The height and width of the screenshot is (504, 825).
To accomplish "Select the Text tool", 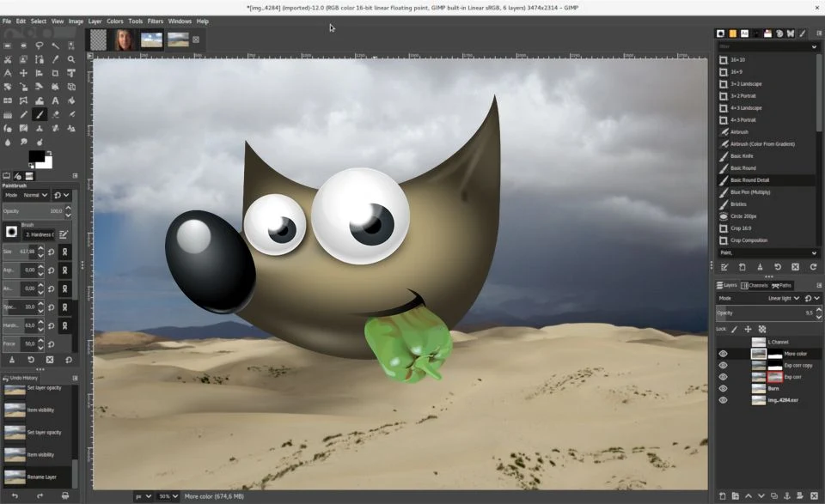I will pos(55,100).
